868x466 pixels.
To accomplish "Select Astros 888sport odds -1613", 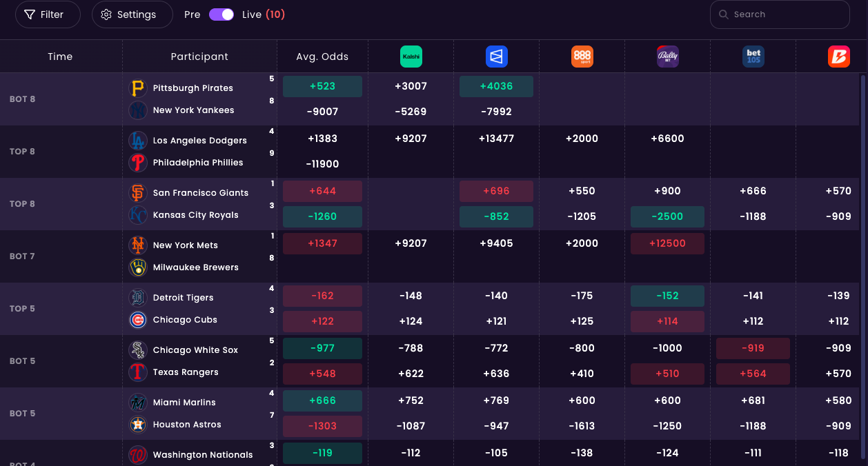I will tap(582, 426).
